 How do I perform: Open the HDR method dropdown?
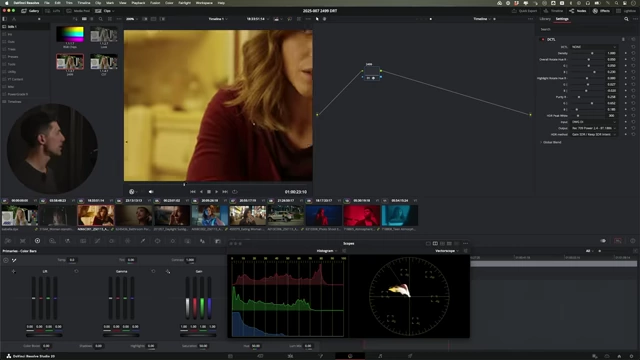pyautogui.click(x=594, y=134)
